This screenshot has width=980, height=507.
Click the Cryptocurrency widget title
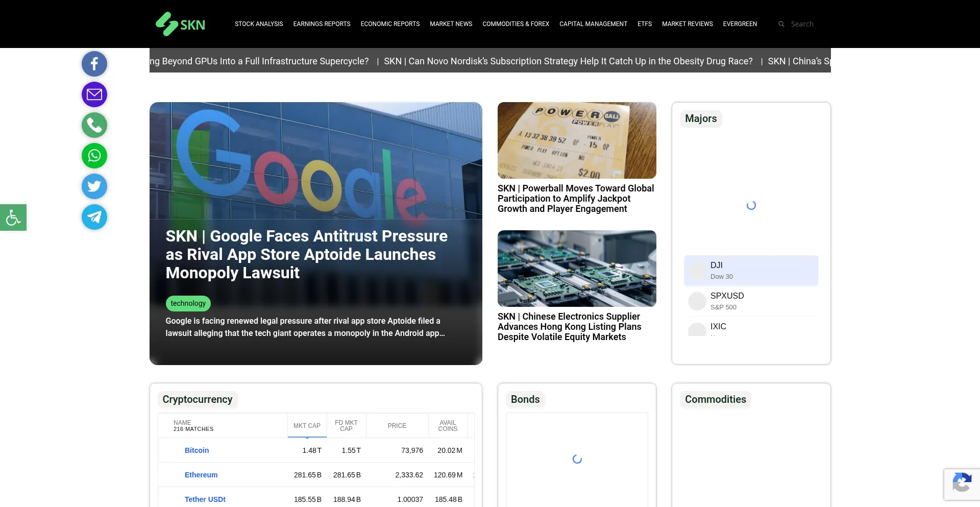point(198,399)
